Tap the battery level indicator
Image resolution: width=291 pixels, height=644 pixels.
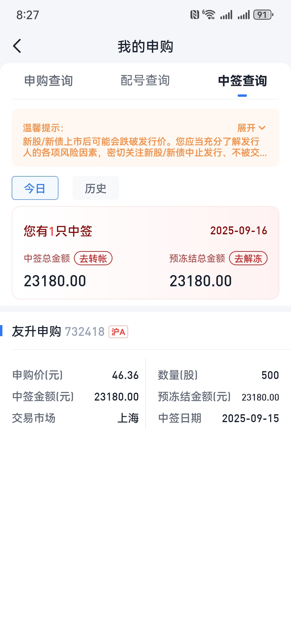coord(263,15)
